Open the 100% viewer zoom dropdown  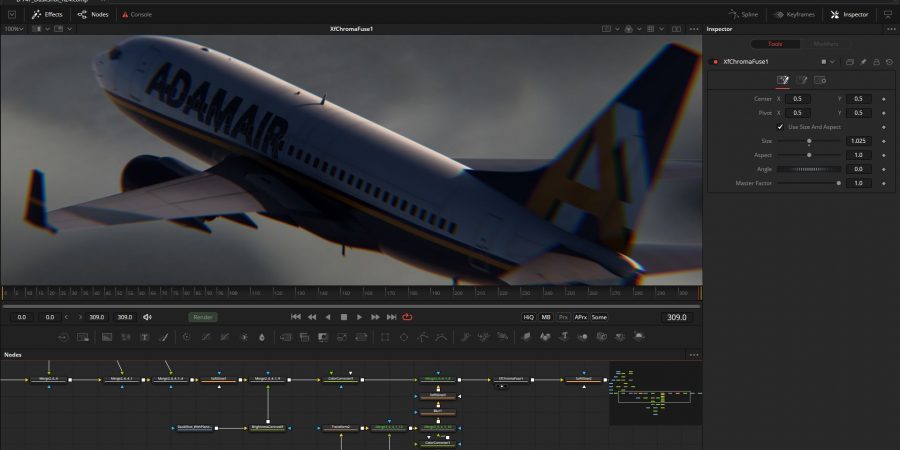(x=14, y=29)
